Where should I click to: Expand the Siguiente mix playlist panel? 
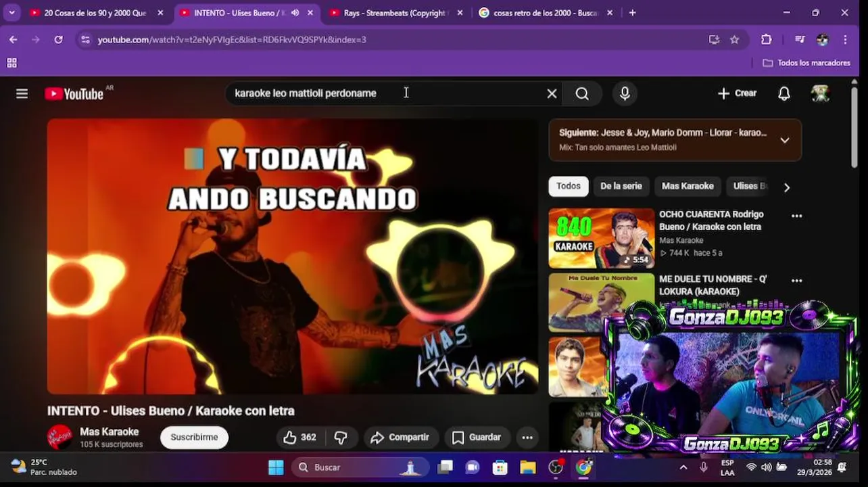click(784, 140)
